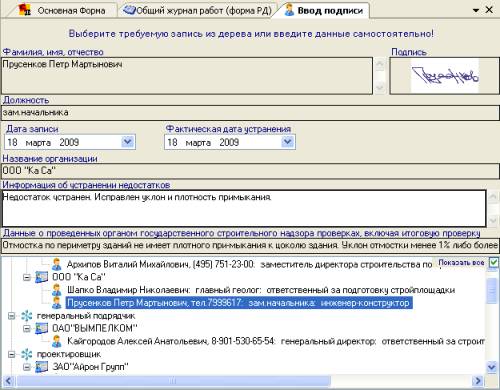Click the Показать все label
This screenshot has width=500, height=390.
tap(461, 263)
